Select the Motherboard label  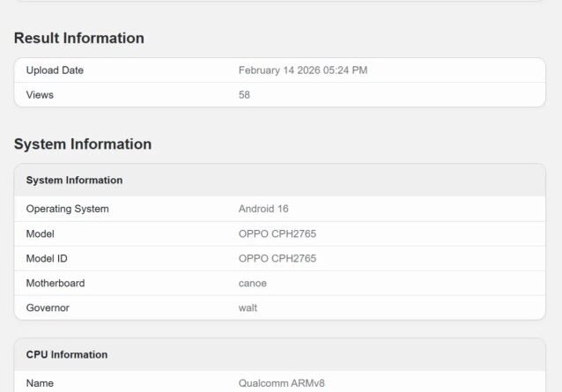pos(55,283)
